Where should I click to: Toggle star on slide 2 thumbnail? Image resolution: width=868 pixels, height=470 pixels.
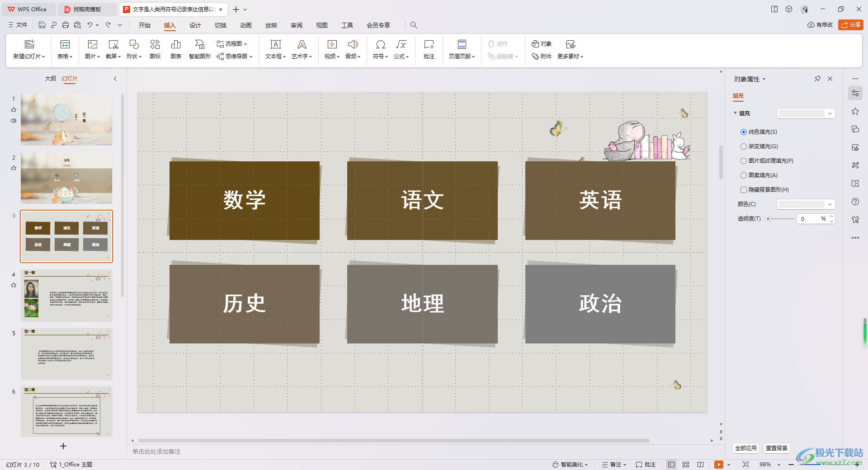tap(14, 168)
